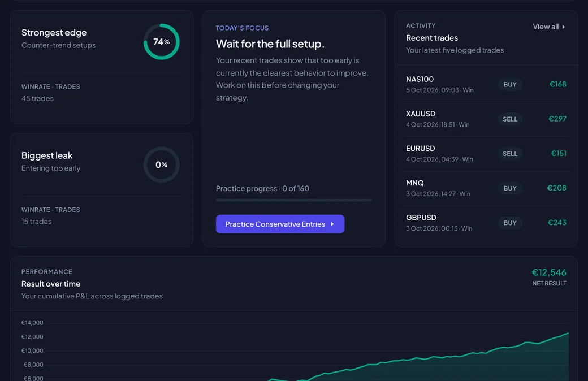Click the €243 trade result
The image size is (588, 381).
pyautogui.click(x=557, y=222)
